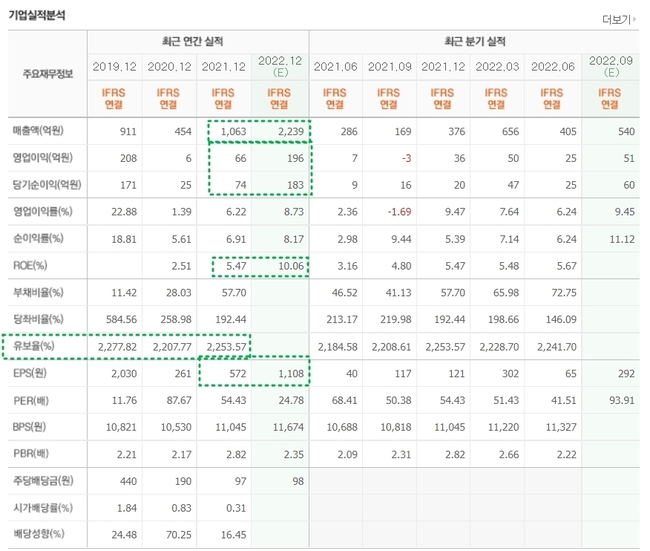Viewport: 650px width, 551px height.
Task: Click the 2021.06 column header
Action: click(335, 67)
